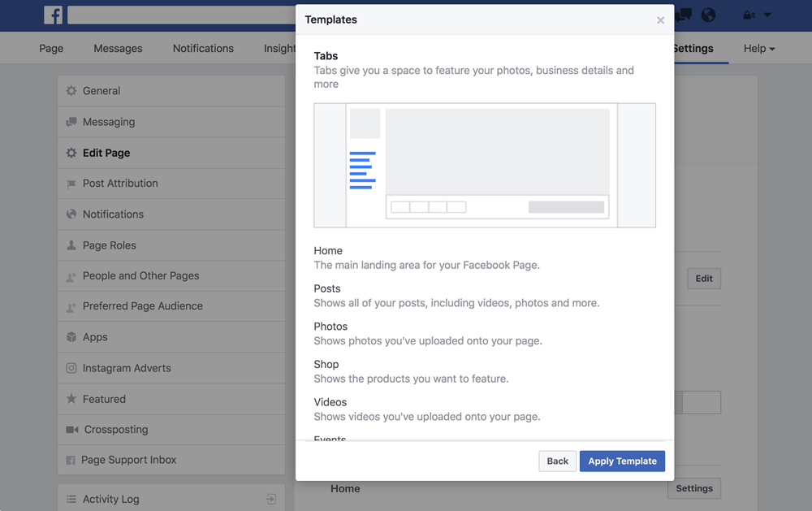Open Messaging settings in sidebar
This screenshot has width=812, height=511.
click(x=171, y=122)
